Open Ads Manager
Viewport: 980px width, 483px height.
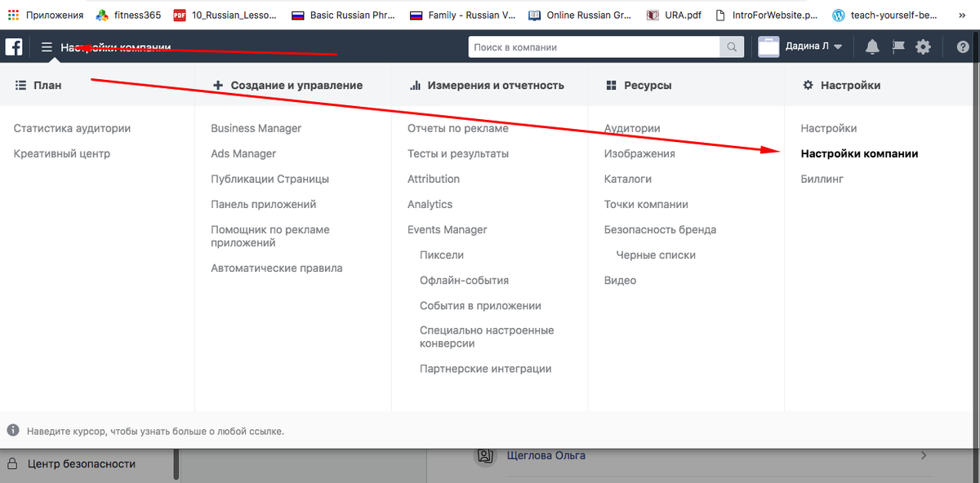tap(243, 153)
